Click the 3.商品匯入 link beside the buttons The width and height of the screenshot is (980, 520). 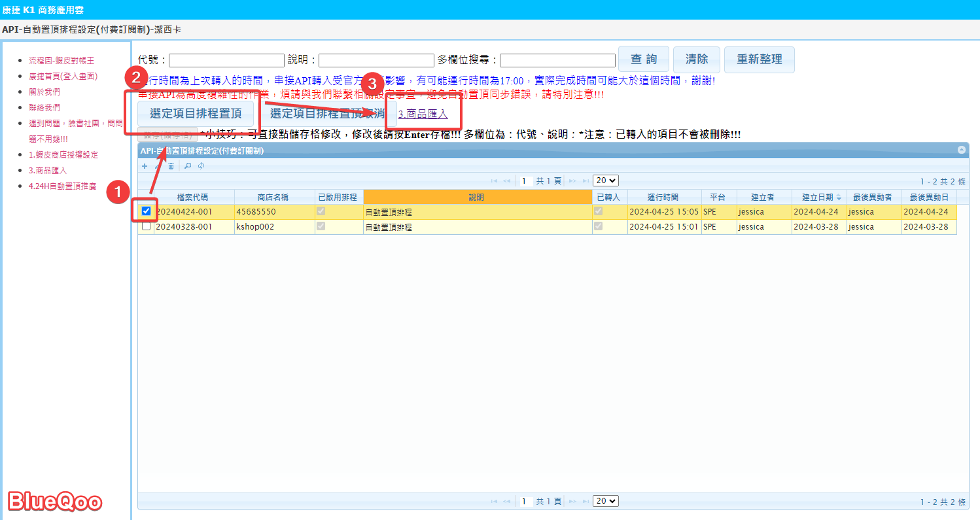pos(423,114)
